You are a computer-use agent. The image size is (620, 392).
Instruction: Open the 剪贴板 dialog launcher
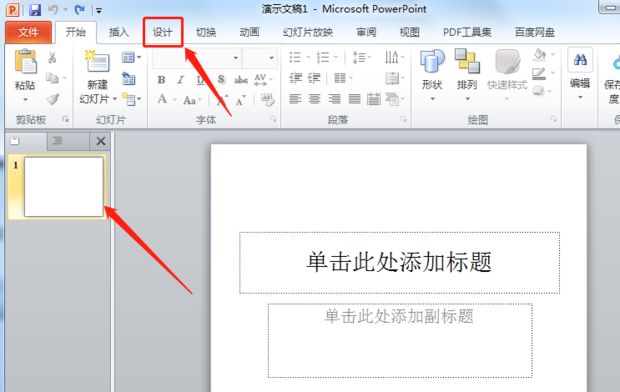[66, 119]
